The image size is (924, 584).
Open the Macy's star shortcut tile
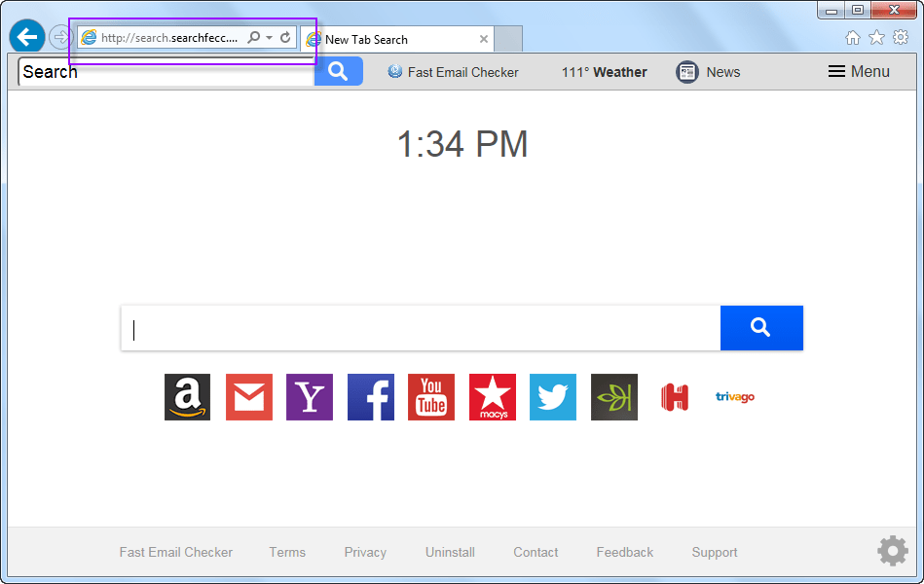pyautogui.click(x=493, y=397)
